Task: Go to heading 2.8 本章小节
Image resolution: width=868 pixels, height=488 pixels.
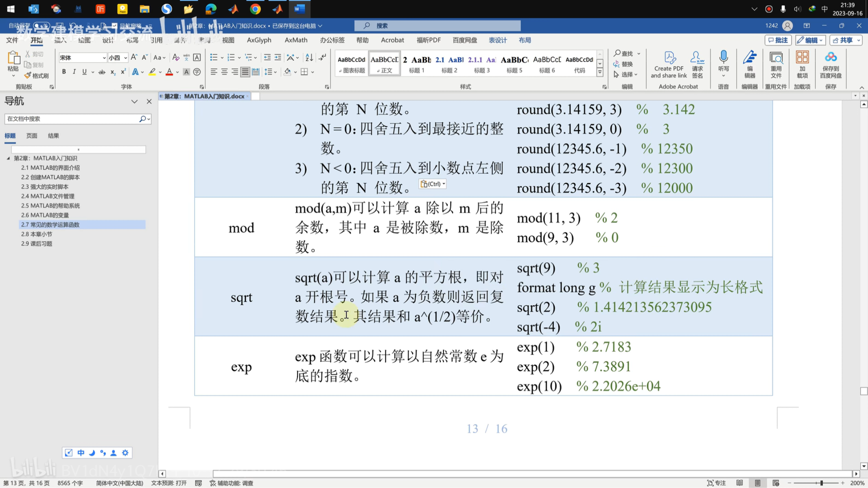Action: click(37, 234)
